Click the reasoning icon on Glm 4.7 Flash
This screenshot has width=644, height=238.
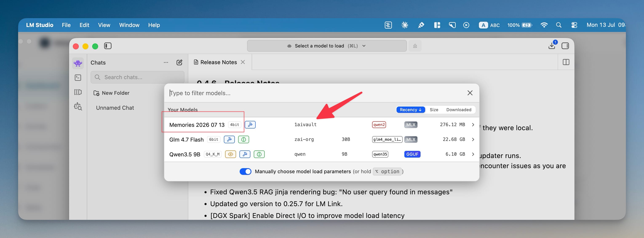pyautogui.click(x=243, y=139)
